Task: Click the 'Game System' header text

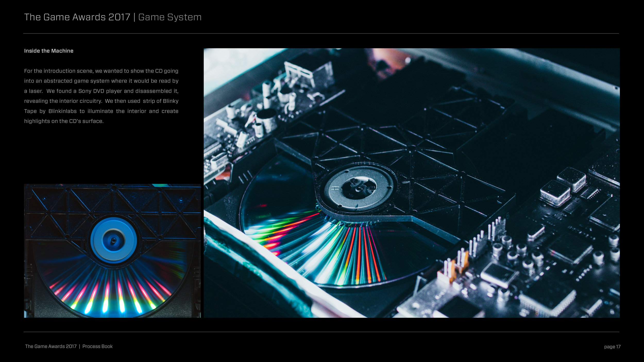Action: [170, 17]
